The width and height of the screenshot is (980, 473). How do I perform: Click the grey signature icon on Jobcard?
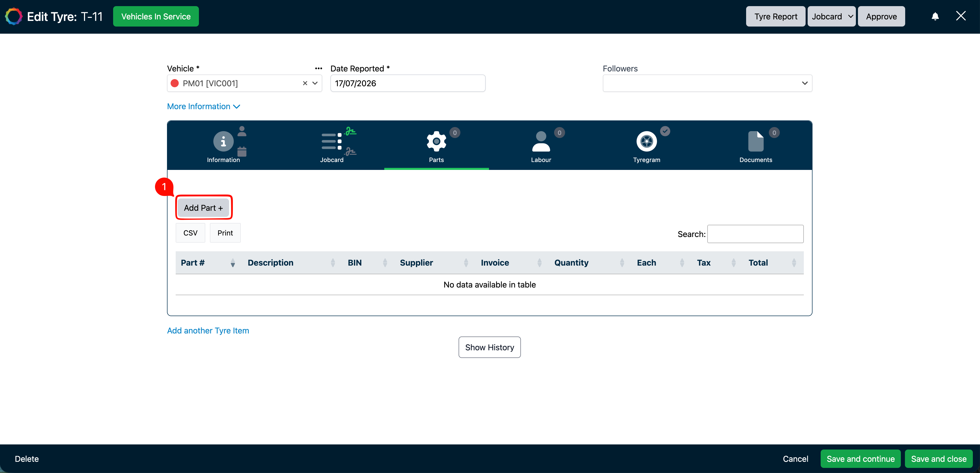point(350,152)
